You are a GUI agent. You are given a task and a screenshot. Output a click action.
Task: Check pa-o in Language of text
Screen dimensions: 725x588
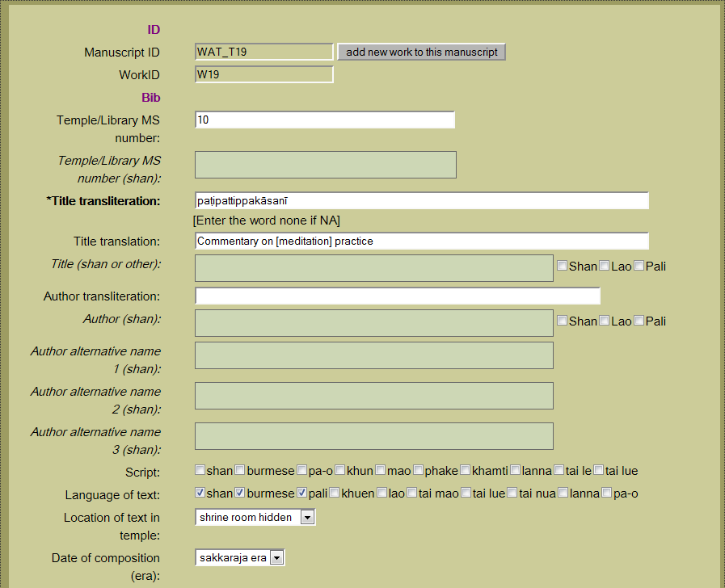click(x=607, y=493)
